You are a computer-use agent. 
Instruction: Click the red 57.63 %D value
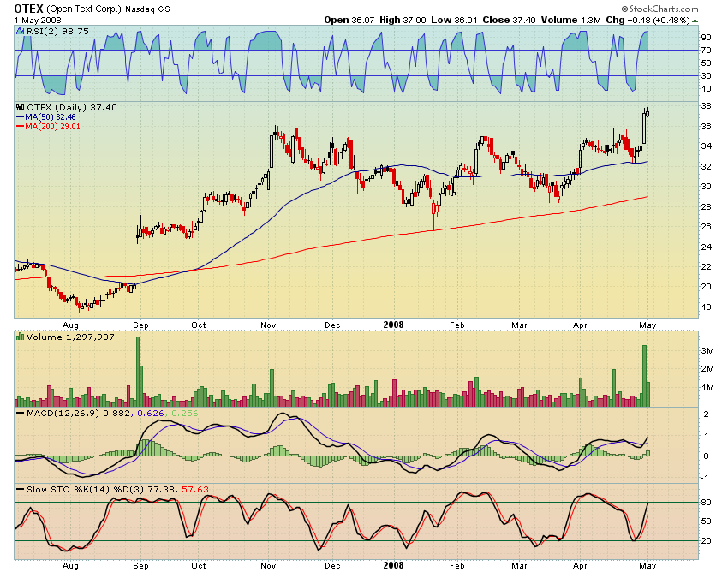pos(195,489)
